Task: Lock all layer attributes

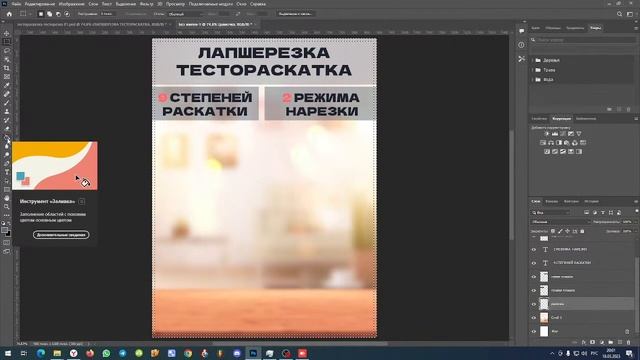Action: click(582, 231)
